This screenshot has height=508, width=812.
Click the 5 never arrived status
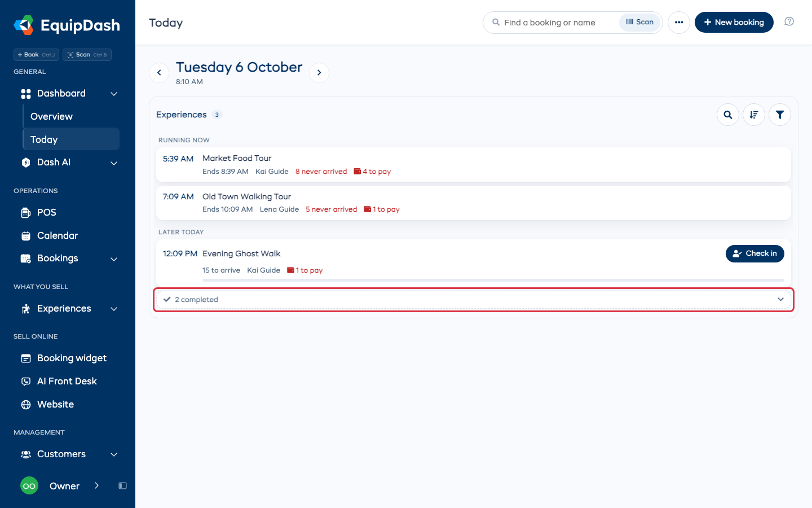coord(332,209)
